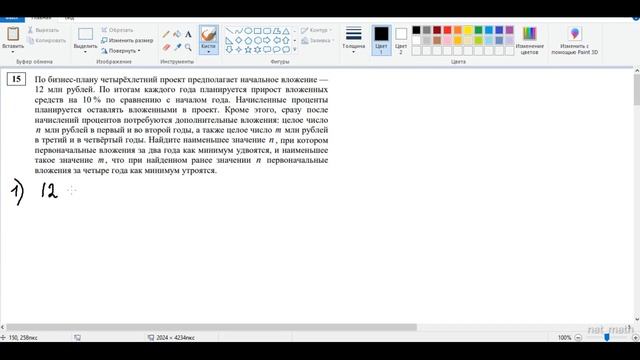
Task: Select the Pencil tool
Action: point(166,34)
